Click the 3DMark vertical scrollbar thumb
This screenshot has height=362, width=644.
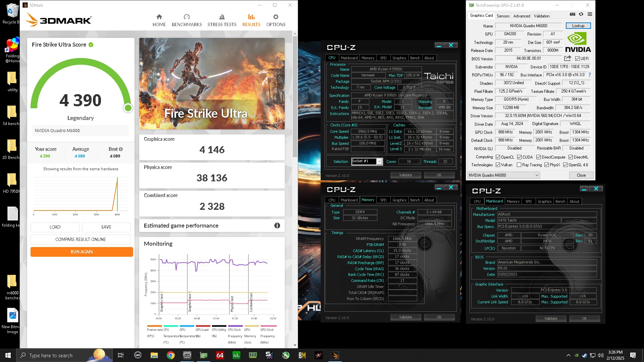point(295,97)
